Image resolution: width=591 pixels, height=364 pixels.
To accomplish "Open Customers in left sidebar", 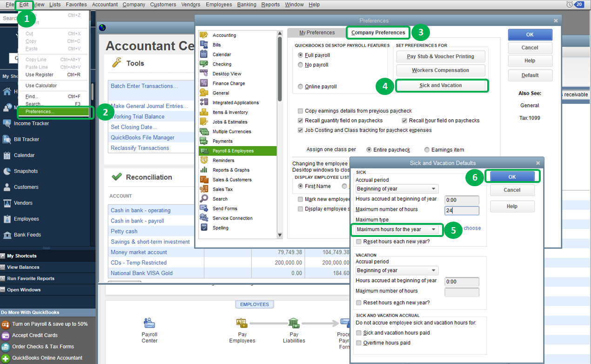I will pyautogui.click(x=26, y=187).
